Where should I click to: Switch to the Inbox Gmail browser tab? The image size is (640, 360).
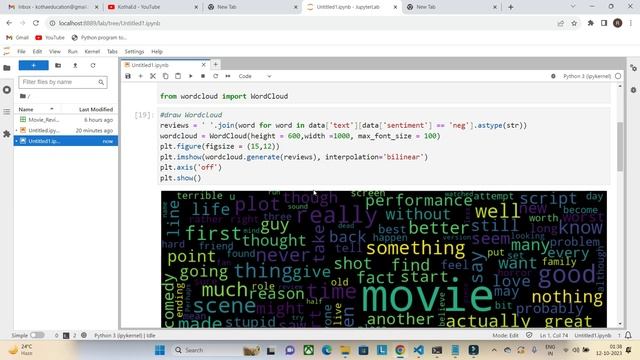(x=53, y=7)
